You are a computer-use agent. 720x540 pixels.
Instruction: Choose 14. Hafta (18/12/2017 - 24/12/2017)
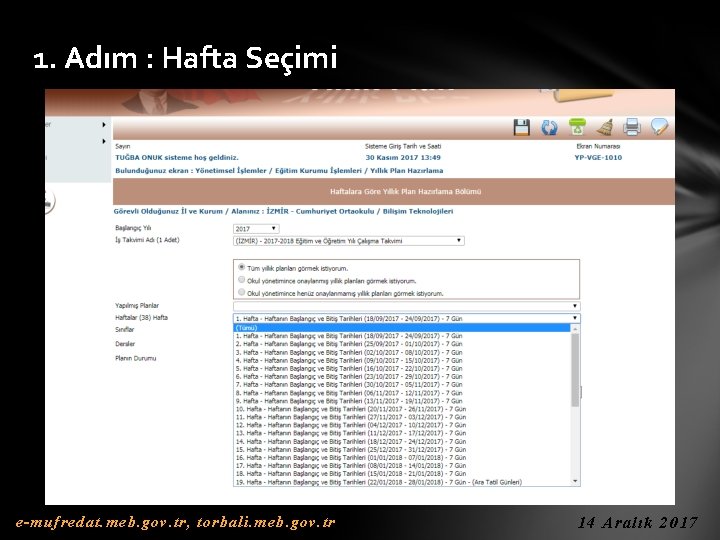point(402,442)
